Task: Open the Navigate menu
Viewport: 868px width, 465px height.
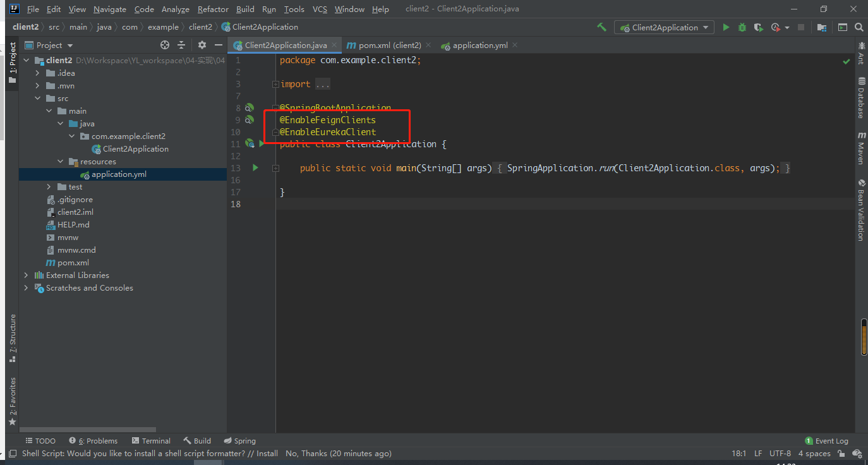Action: (x=110, y=9)
